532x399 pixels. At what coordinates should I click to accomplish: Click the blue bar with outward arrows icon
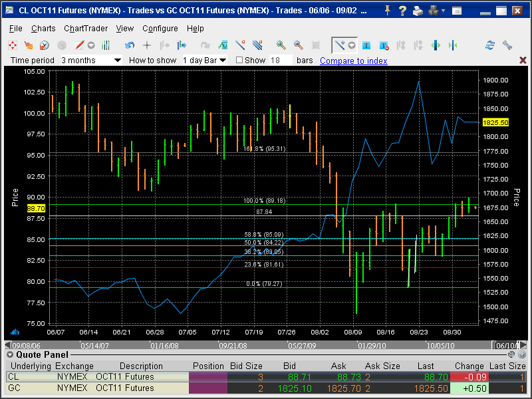point(436,45)
